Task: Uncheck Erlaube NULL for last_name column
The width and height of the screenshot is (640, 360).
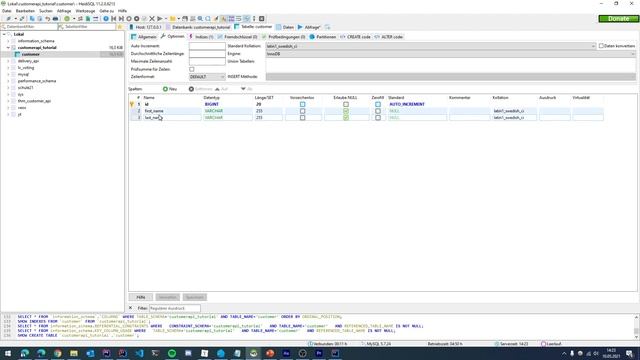Action: click(346, 118)
